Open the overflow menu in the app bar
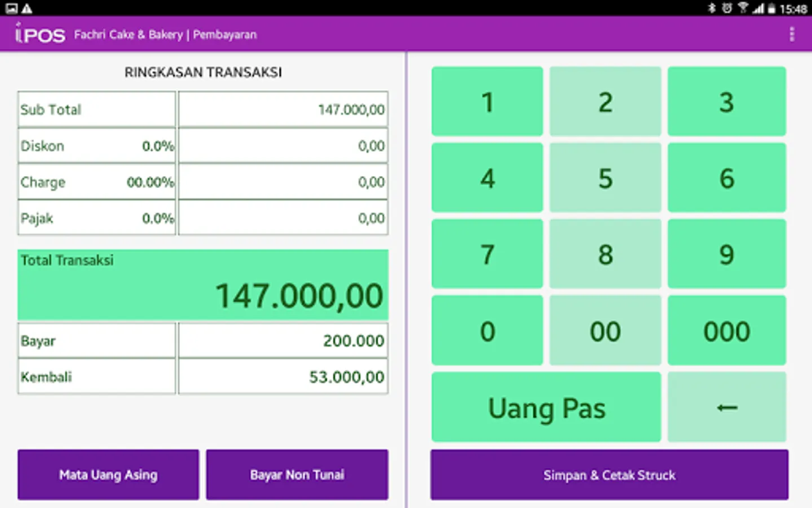This screenshot has height=508, width=812. (792, 34)
